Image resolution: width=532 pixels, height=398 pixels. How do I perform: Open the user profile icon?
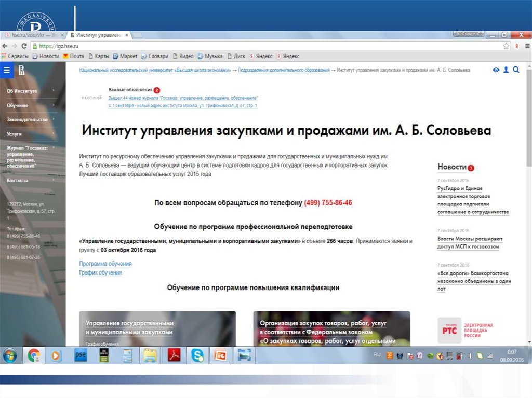point(506,70)
